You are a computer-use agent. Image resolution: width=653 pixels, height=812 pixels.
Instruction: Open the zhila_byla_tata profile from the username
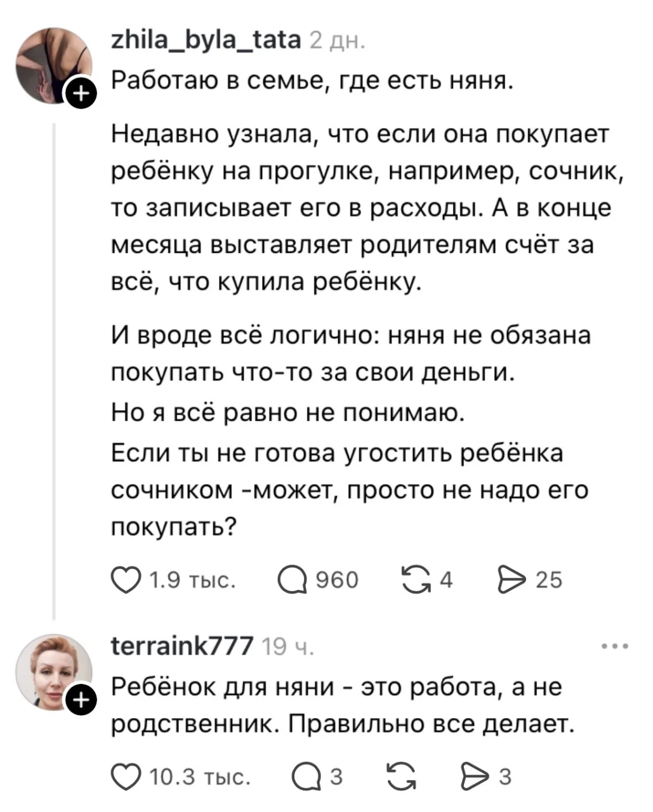(x=206, y=41)
